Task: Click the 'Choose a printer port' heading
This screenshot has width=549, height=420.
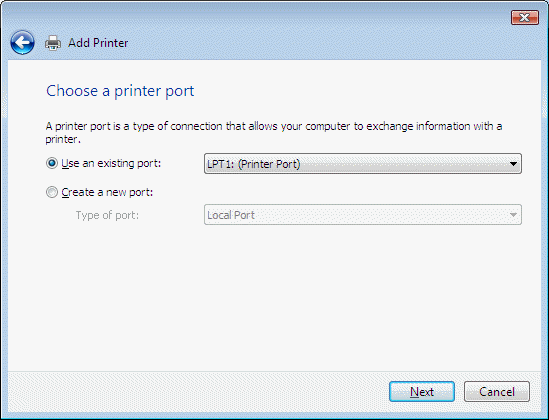Action: coord(120,91)
